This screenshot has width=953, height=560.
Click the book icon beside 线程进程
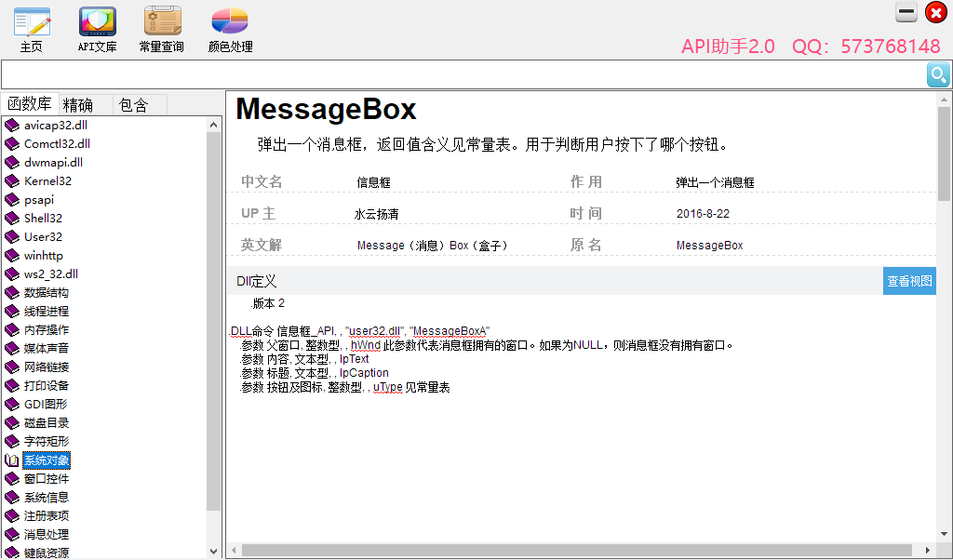[x=12, y=312]
